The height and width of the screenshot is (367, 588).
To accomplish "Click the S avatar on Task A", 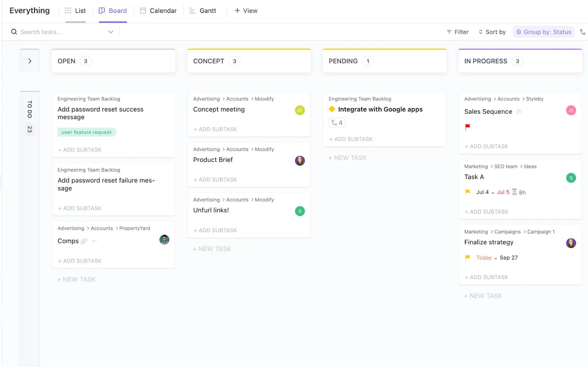I will [571, 178].
